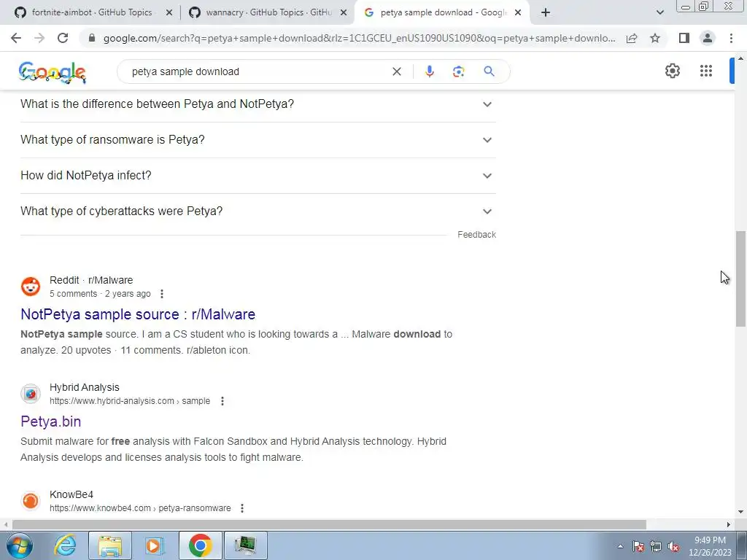Launch Internet Explorer from taskbar
The width and height of the screenshot is (747, 560).
[65, 545]
